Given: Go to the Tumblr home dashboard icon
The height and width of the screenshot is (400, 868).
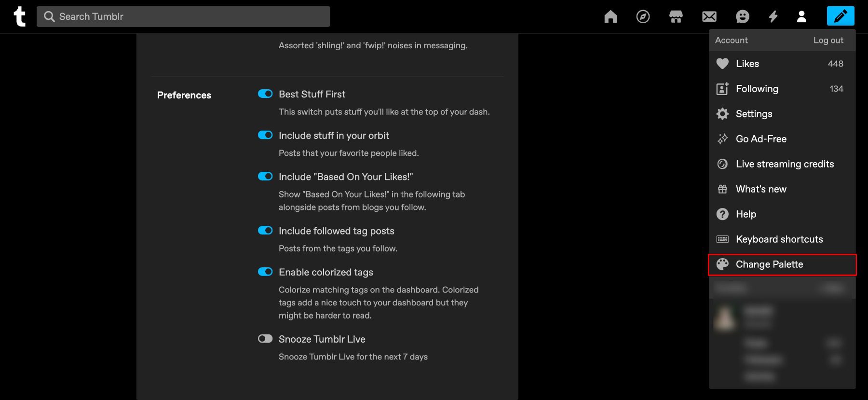Looking at the screenshot, I should 610,17.
